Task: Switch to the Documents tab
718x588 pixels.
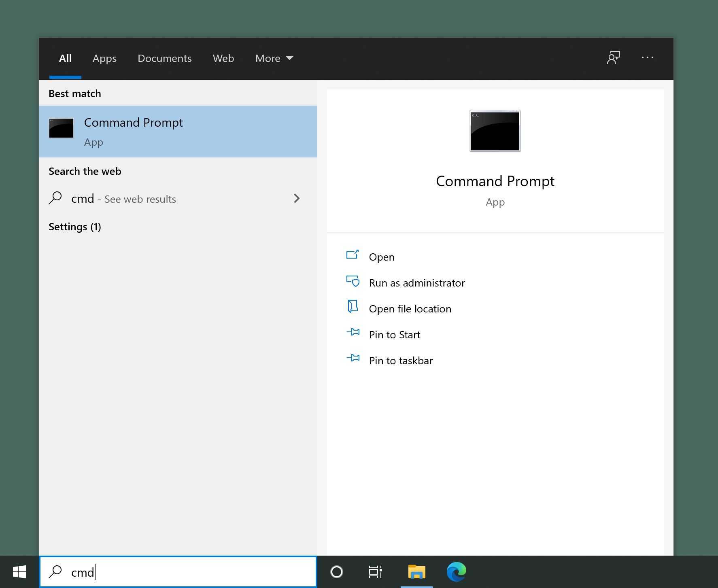Action: tap(164, 58)
